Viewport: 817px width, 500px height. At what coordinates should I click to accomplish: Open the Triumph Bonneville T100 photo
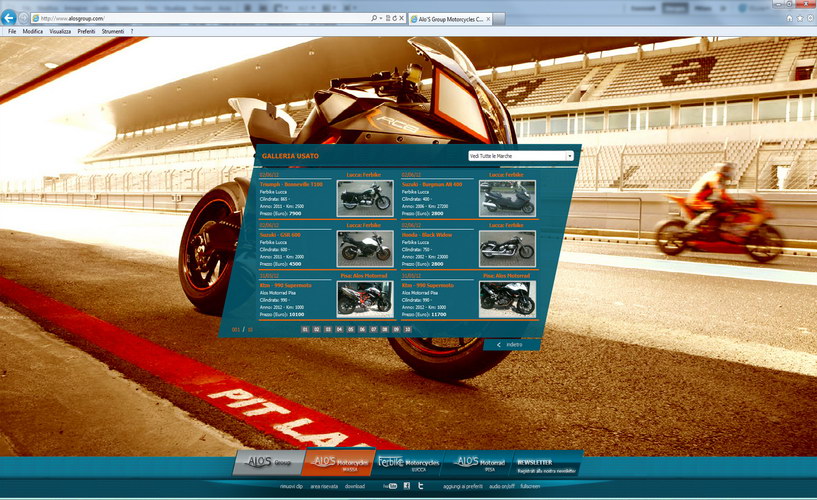click(365, 198)
